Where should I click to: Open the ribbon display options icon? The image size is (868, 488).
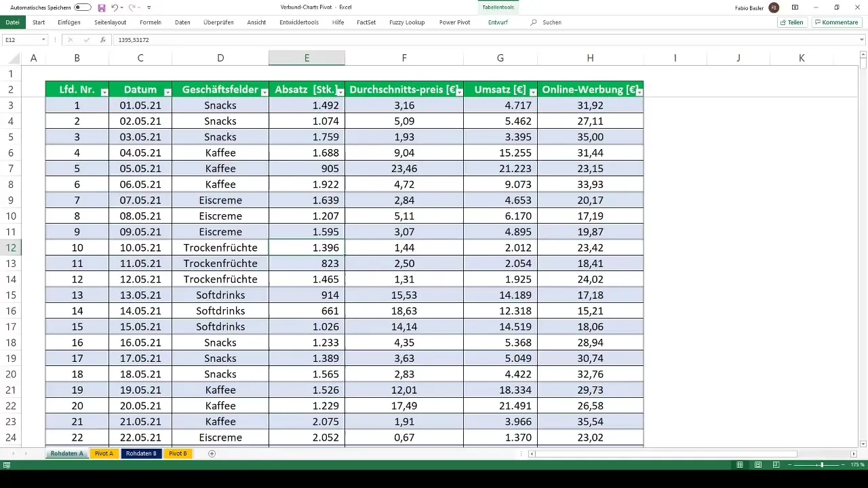tap(795, 7)
